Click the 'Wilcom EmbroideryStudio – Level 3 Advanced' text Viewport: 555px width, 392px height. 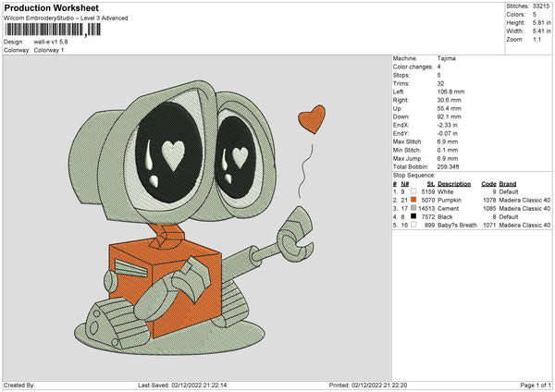pos(66,18)
